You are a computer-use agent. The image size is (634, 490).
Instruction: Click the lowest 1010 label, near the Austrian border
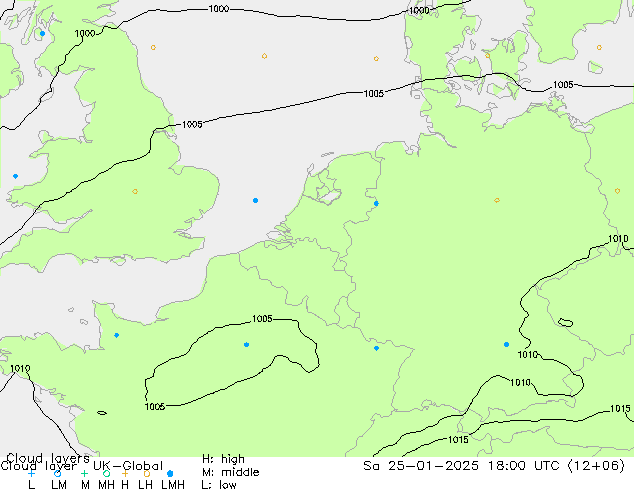click(520, 382)
